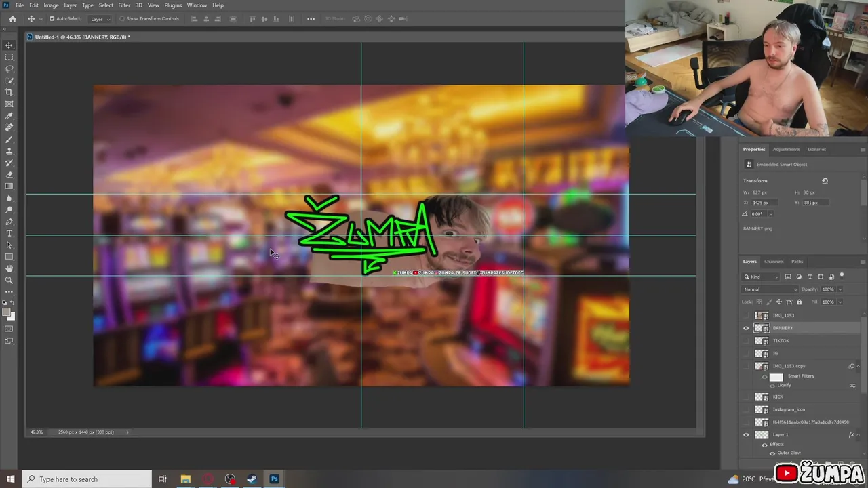The height and width of the screenshot is (488, 868).
Task: Hide the BANNERY layer
Action: tap(746, 328)
